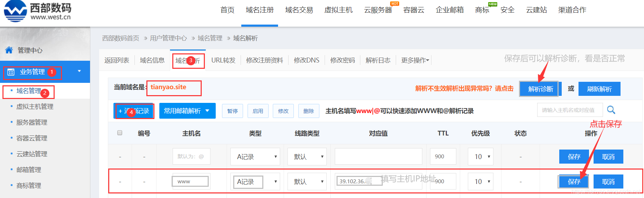Open 云建站管理 in the sidebar
The height and width of the screenshot is (198, 644).
tap(32, 154)
